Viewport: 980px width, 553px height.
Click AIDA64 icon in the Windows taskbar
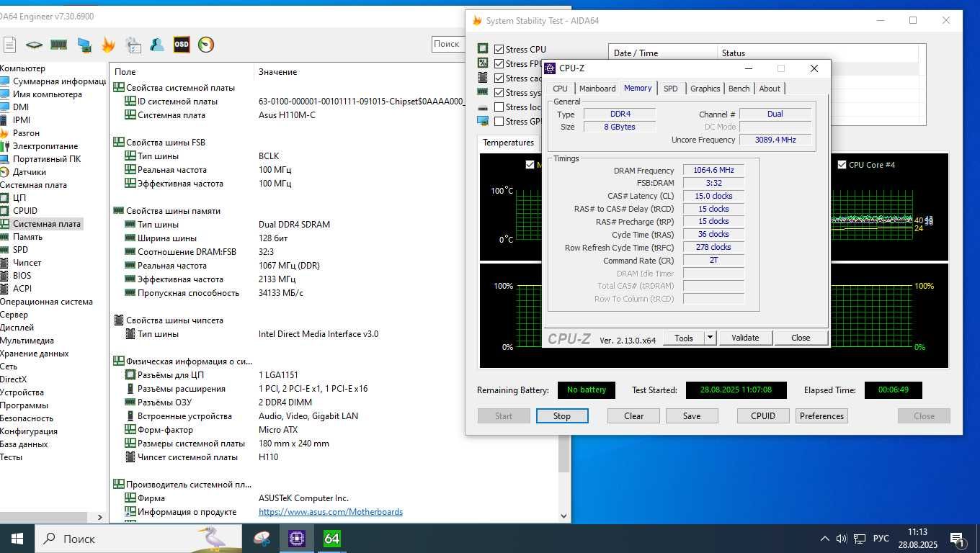331,539
